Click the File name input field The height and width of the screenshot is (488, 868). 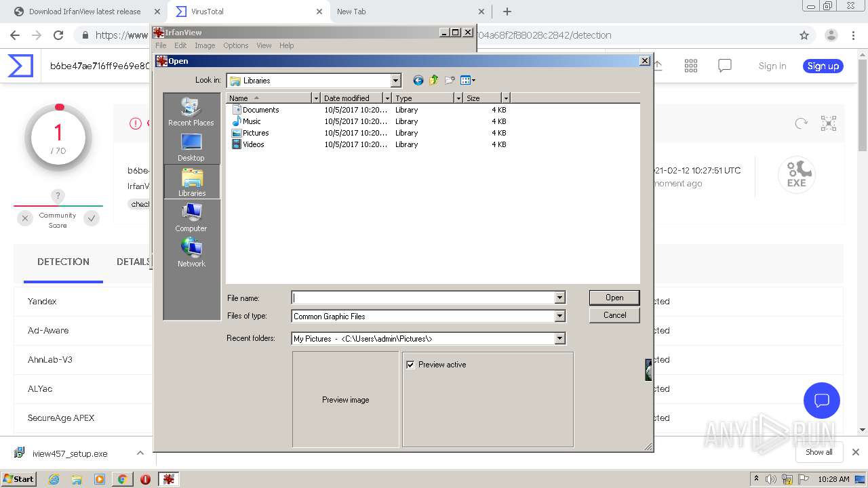point(423,298)
